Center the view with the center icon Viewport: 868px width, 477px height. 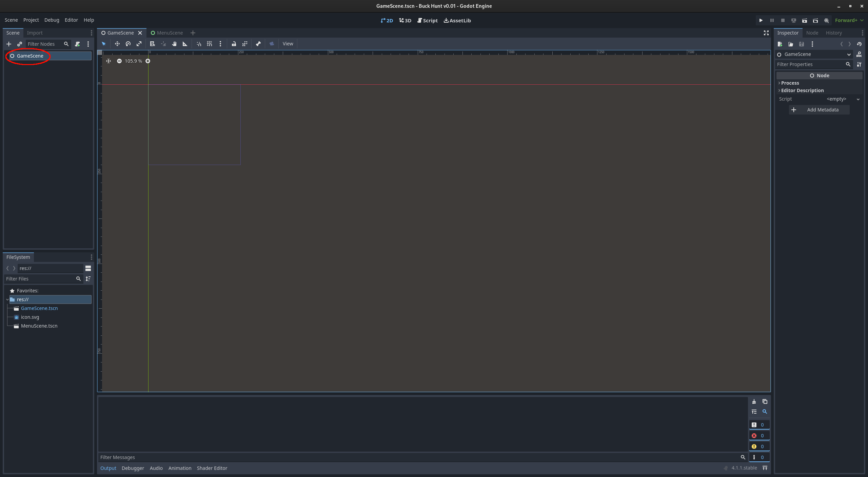click(108, 61)
